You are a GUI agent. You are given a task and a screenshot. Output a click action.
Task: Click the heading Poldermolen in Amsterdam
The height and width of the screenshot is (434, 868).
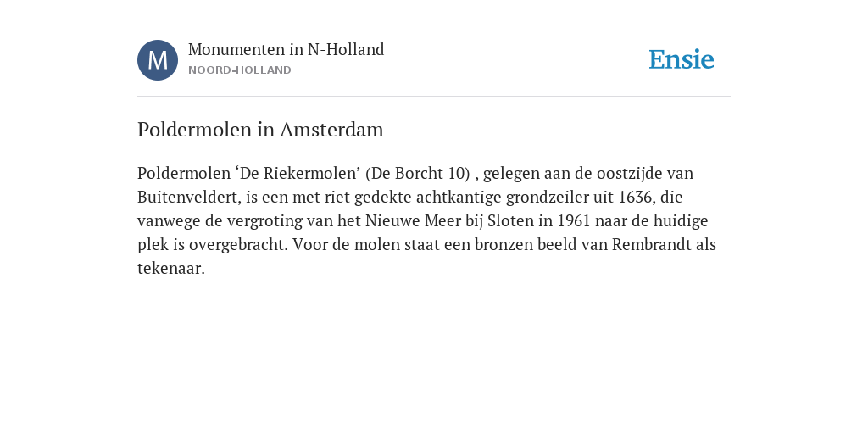260,130
